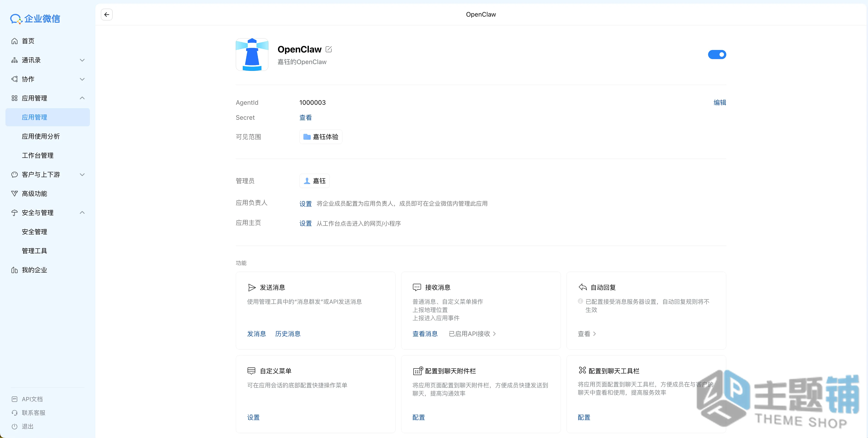Click the 接收消息 speech bubble icon
The height and width of the screenshot is (438, 868).
coord(417,288)
